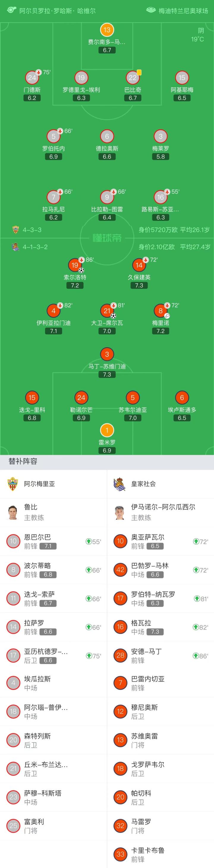The image size is (214, 868).
Task: Tap substitution arrow on number 24 门德斯
Action: (x=38, y=72)
